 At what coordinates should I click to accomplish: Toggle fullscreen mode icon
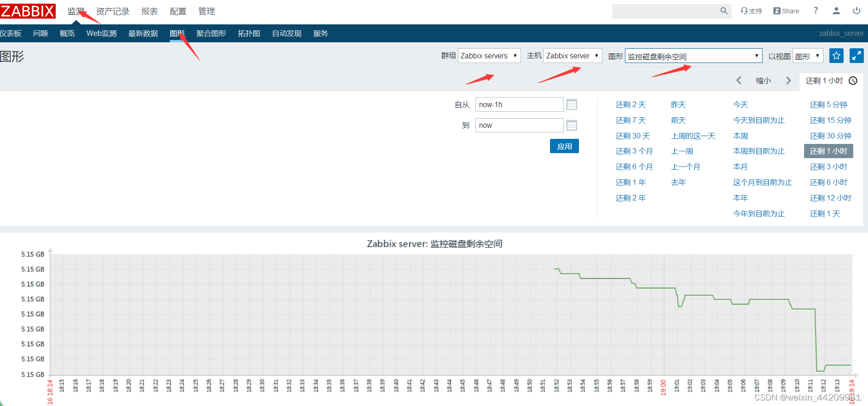[x=856, y=56]
